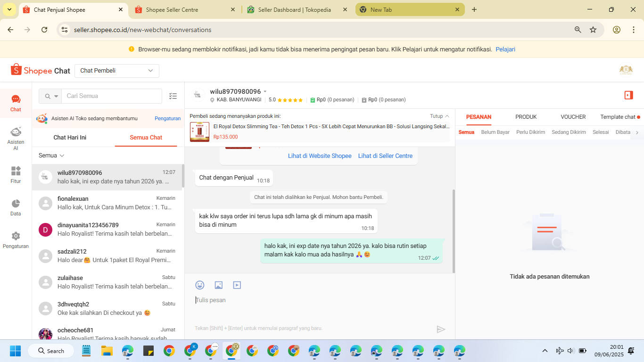The image size is (644, 362).
Task: Attach an image with the picture icon
Action: tap(218, 285)
